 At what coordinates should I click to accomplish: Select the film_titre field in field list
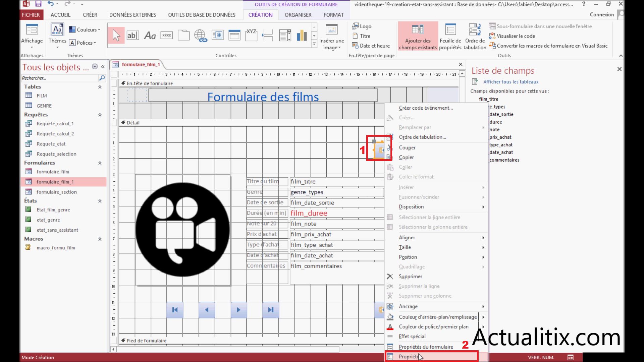click(x=488, y=99)
